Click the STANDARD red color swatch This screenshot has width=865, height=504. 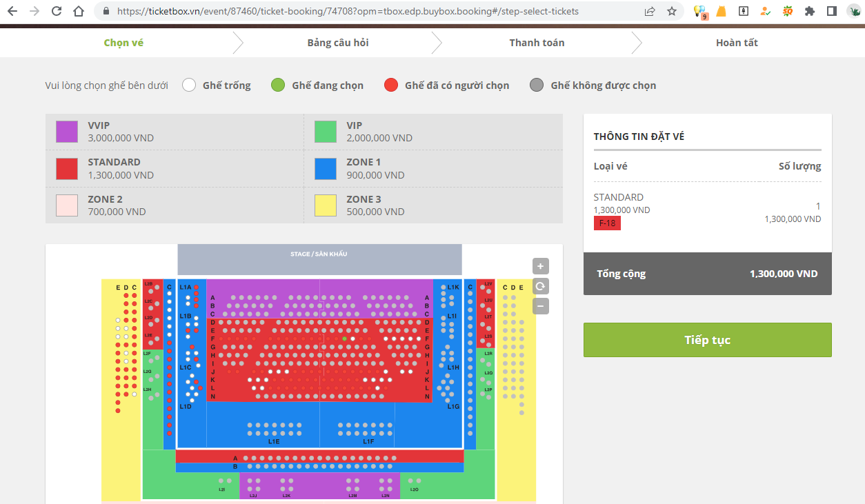(x=67, y=169)
